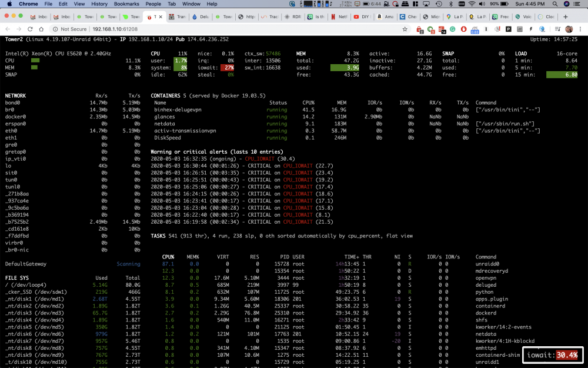The height and width of the screenshot is (368, 588).
Task: Click the unraidd0 process command
Action: (x=487, y=264)
